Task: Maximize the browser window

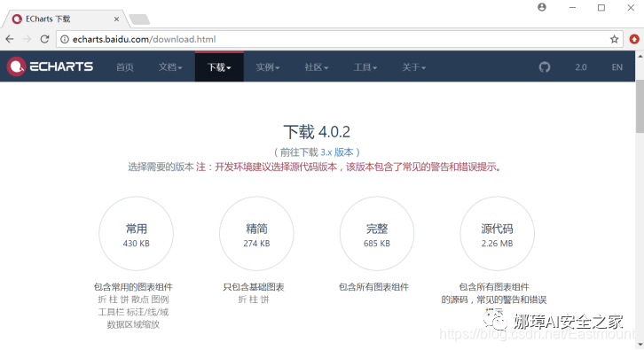Action: 601,7
